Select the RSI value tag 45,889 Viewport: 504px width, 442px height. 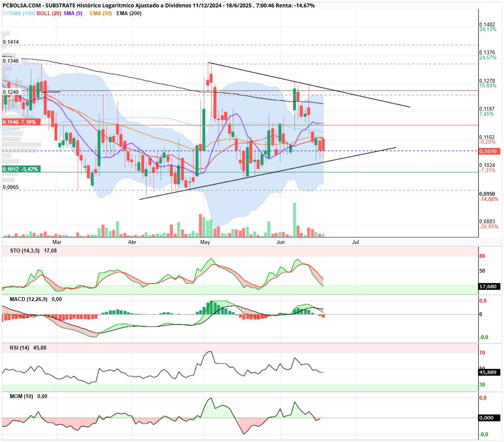pos(489,372)
